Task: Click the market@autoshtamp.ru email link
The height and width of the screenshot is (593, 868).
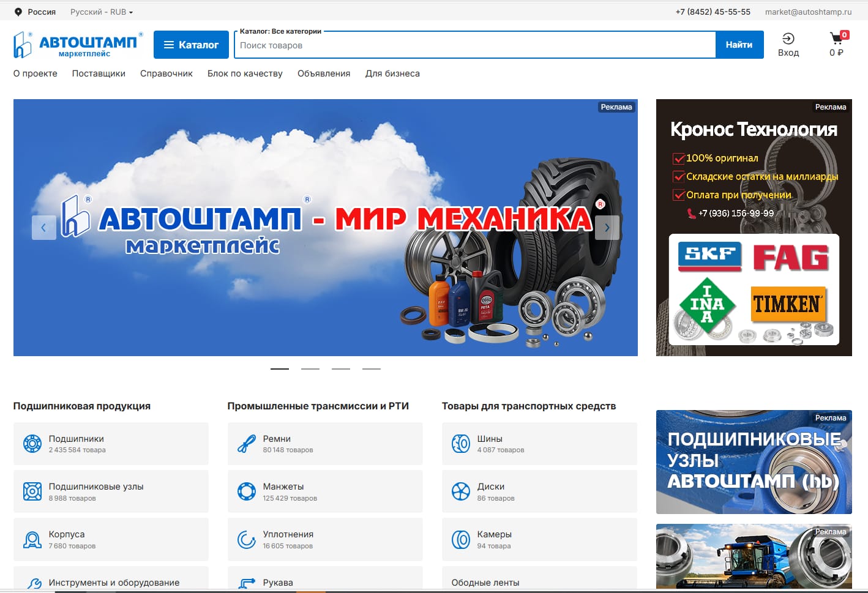Action: [808, 12]
